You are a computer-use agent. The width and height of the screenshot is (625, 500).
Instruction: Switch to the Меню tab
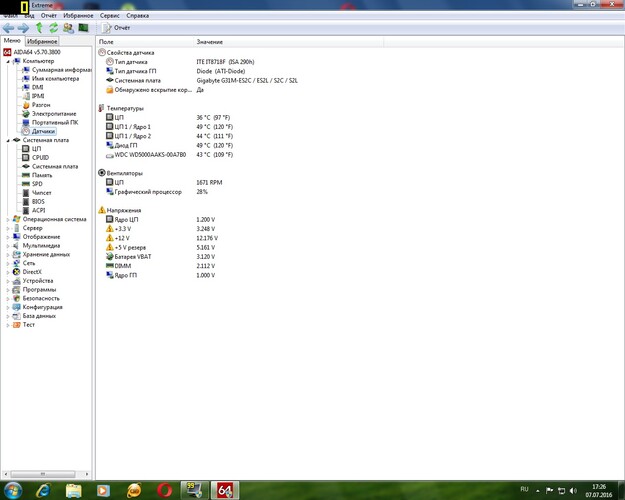pos(12,41)
